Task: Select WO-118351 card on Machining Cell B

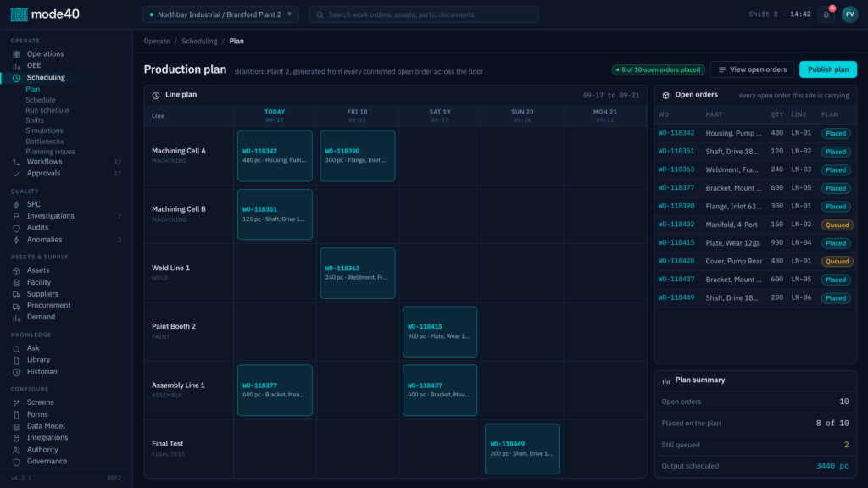Action: tap(275, 214)
